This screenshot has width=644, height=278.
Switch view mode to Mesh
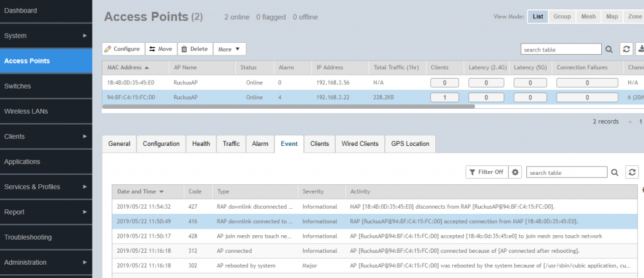(588, 16)
